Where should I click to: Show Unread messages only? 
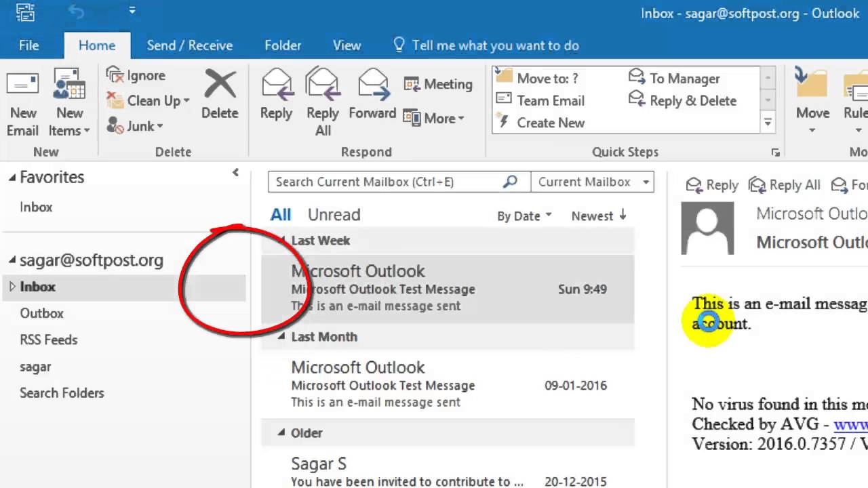334,215
